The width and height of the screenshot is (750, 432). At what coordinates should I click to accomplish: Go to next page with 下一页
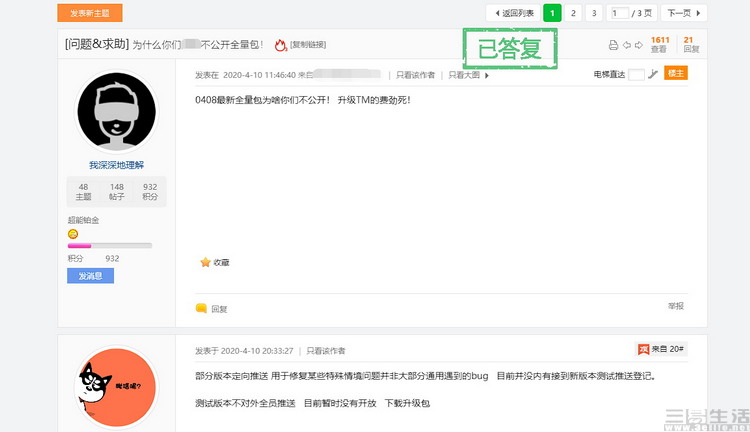(x=684, y=13)
